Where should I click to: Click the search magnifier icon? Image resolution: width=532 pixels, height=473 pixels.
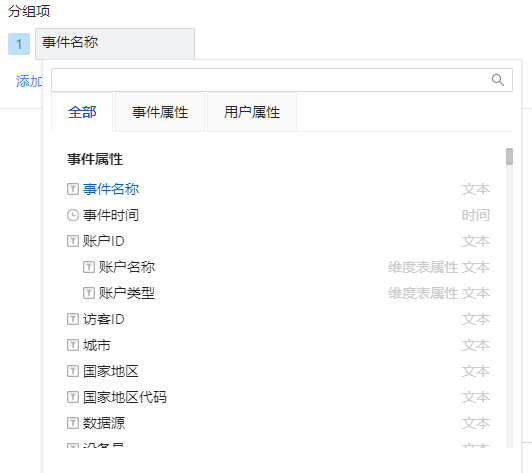click(497, 80)
